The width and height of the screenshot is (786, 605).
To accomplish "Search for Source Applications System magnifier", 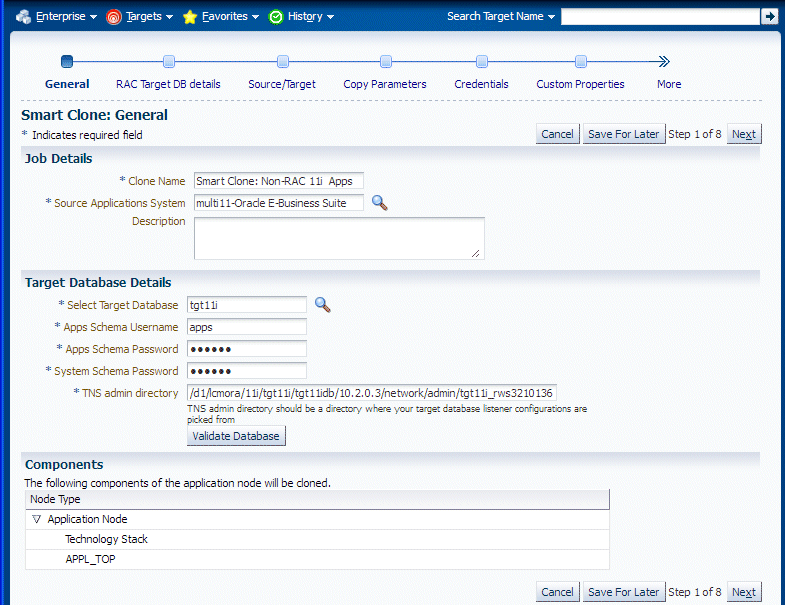I will (379, 203).
